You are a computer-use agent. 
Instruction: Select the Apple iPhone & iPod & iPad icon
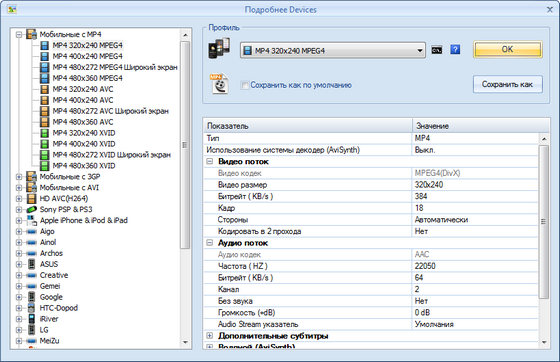pyautogui.click(x=32, y=220)
